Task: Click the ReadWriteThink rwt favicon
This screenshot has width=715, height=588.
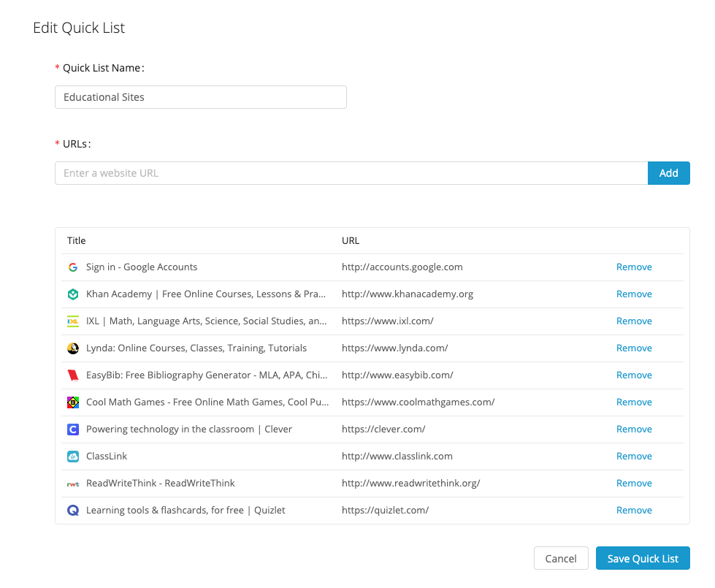Action: click(73, 484)
